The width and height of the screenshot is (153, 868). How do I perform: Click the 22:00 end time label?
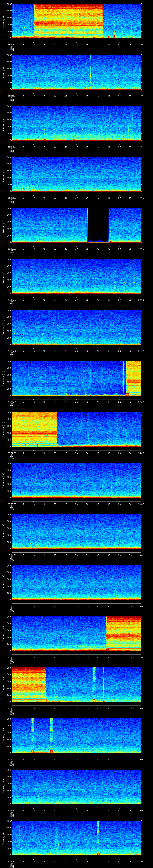[141, 402]
